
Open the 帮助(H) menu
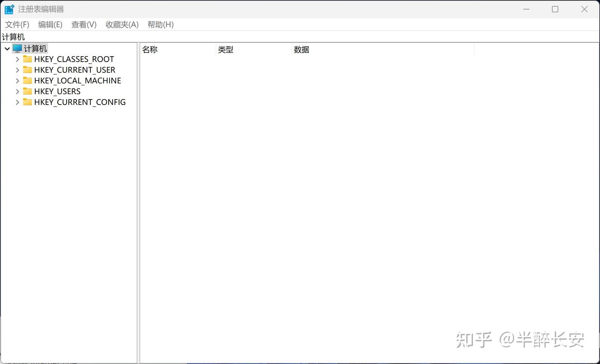(160, 25)
